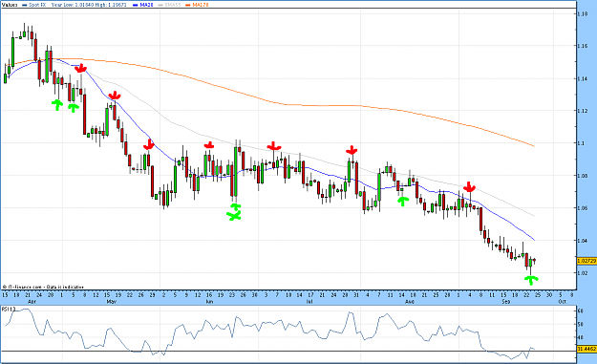Click the 1.18 price axis label

point(583,14)
